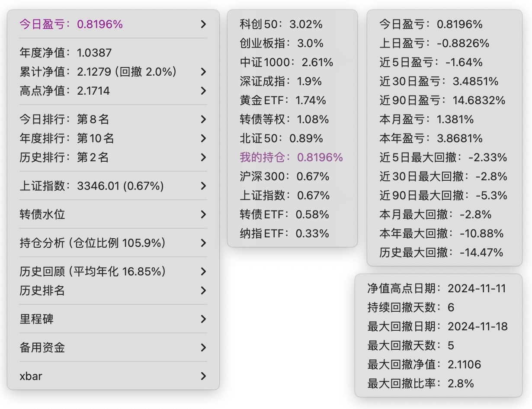Open the xbar menu entry
Image resolution: width=532 pixels, height=409 pixels.
(31, 376)
